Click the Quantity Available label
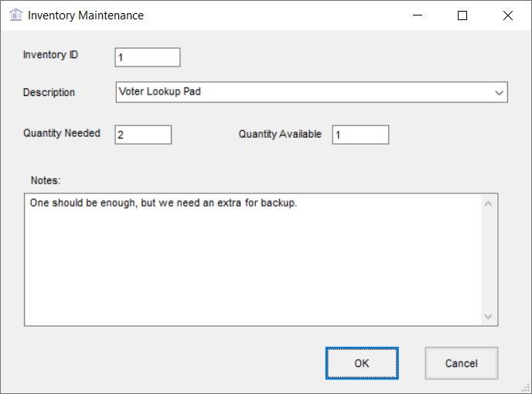The width and height of the screenshot is (532, 394). [280, 134]
